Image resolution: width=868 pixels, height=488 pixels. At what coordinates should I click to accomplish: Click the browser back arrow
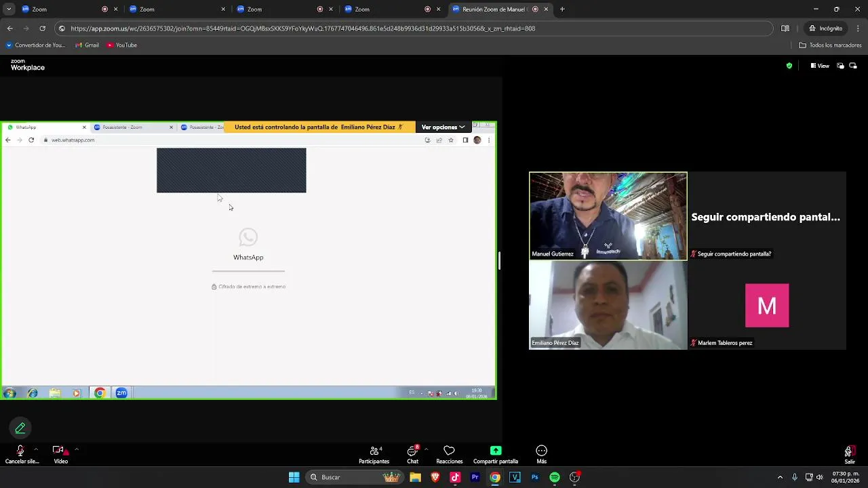point(10,28)
